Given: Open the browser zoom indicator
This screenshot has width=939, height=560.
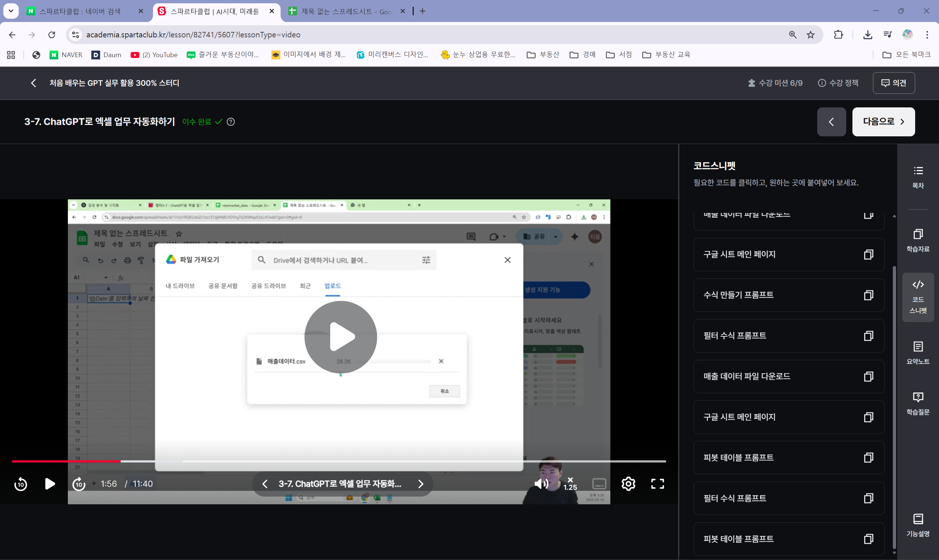Looking at the screenshot, I should click(793, 35).
